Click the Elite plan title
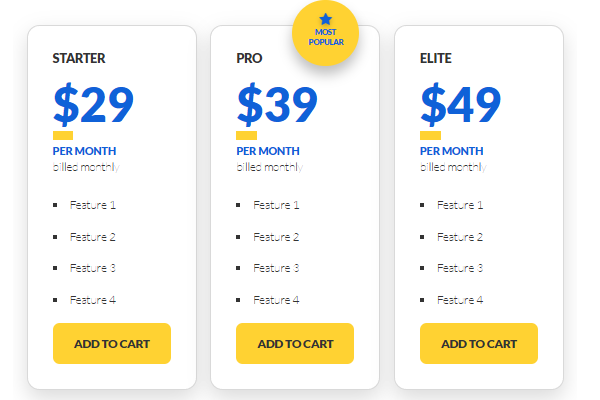Viewport: 600px width, 400px height. (x=436, y=59)
